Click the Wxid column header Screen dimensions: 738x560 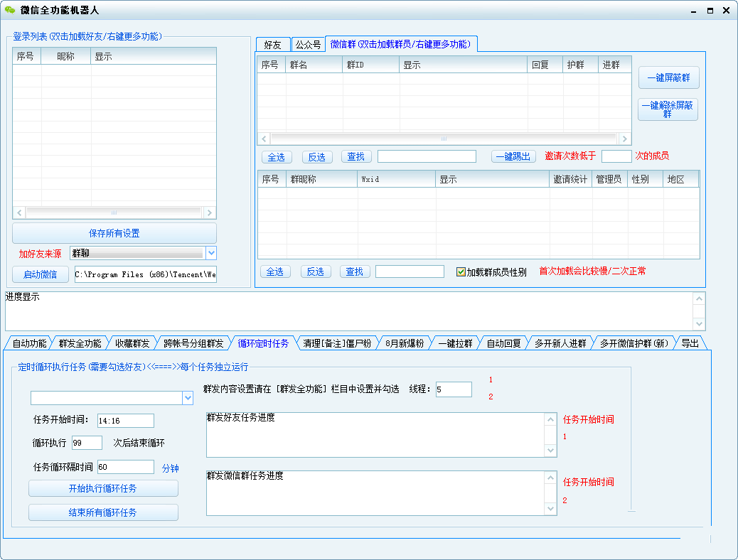[396, 179]
